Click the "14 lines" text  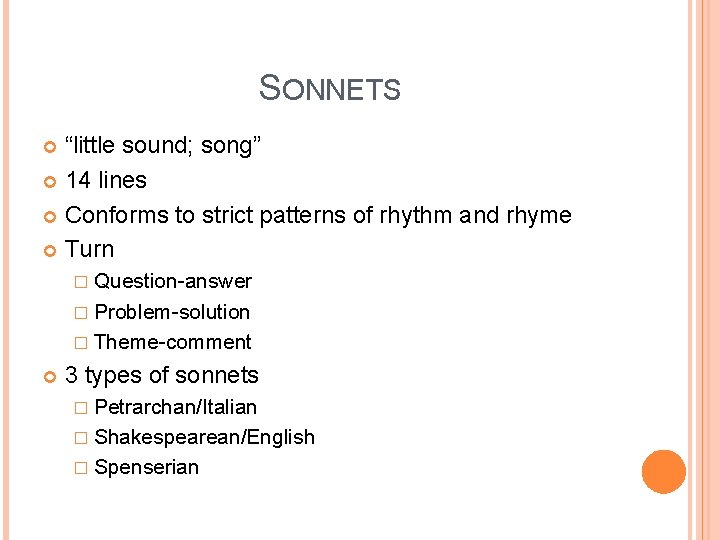[x=106, y=181]
